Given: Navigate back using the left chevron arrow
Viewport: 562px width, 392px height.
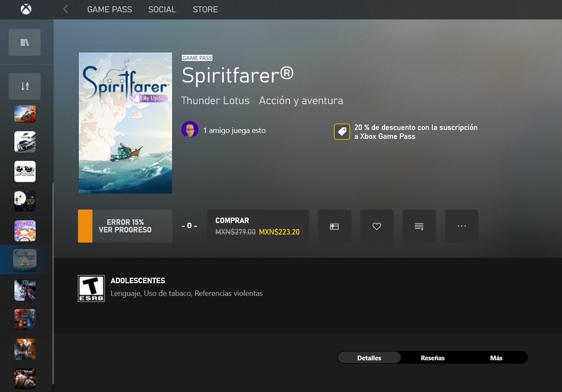Looking at the screenshot, I should (x=65, y=8).
